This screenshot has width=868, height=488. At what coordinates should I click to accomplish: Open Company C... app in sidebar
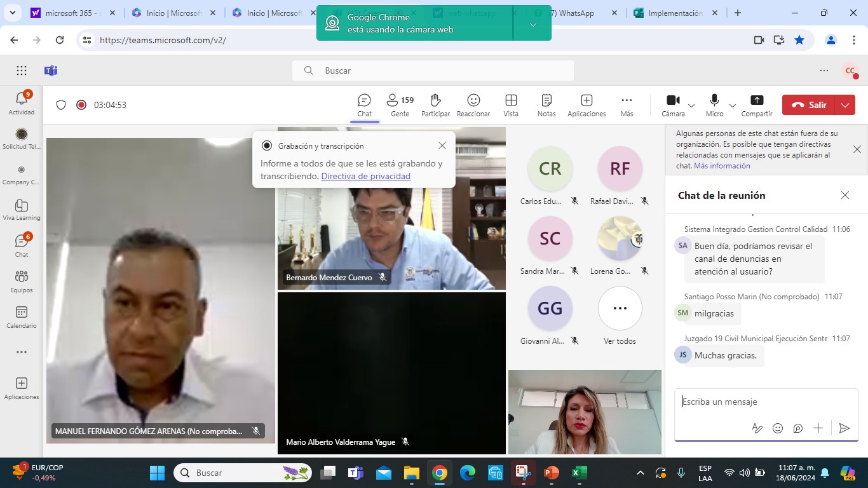click(22, 174)
